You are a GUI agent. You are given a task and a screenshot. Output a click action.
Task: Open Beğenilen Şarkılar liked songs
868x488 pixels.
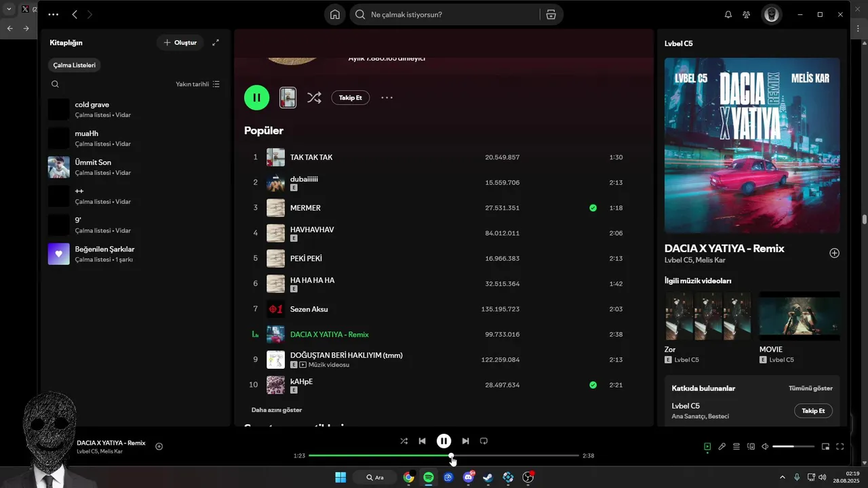coord(136,253)
